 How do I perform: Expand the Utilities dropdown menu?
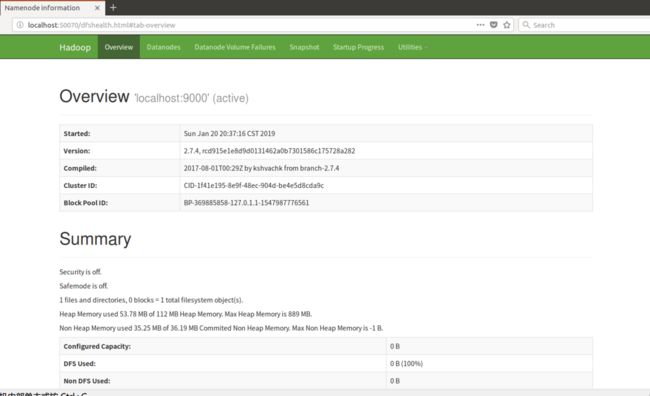(412, 47)
